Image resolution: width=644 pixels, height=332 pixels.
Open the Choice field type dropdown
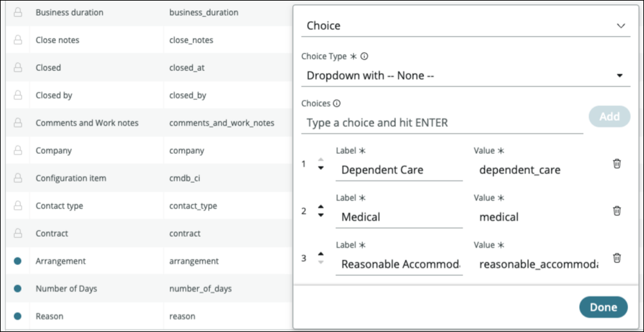point(465,26)
